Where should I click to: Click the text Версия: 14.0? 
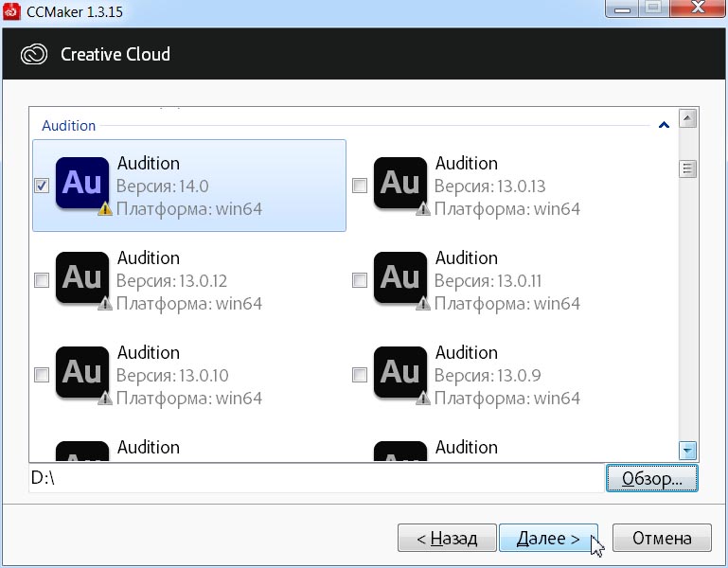163,186
